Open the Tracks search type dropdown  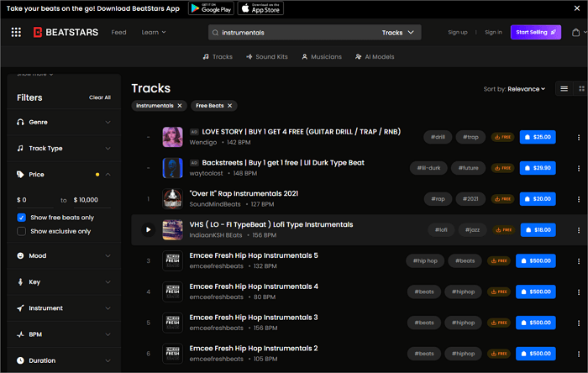[396, 32]
